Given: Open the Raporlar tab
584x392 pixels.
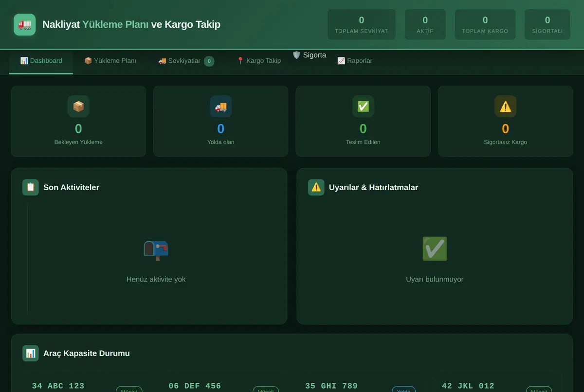Looking at the screenshot, I should [x=355, y=61].
